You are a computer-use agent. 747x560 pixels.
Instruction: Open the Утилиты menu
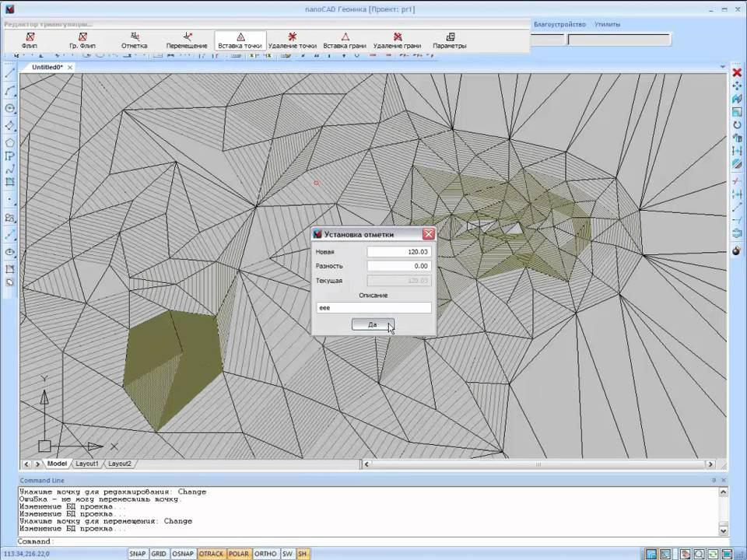click(607, 24)
